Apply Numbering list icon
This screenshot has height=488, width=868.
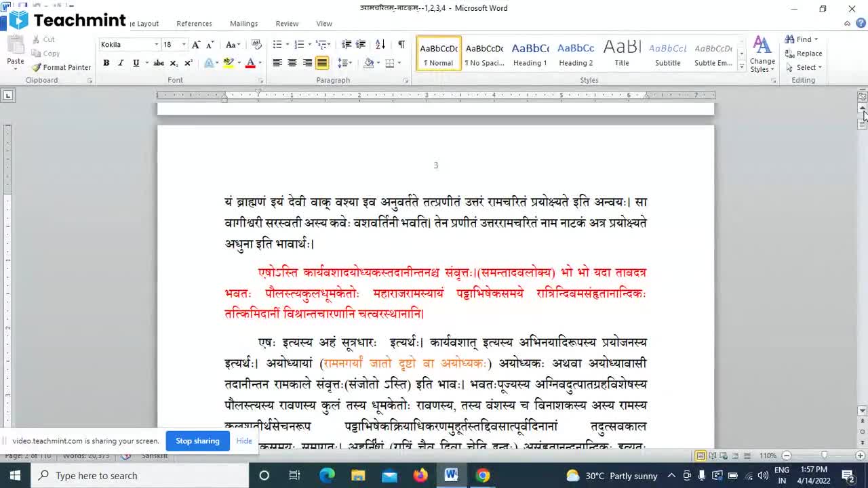click(299, 45)
